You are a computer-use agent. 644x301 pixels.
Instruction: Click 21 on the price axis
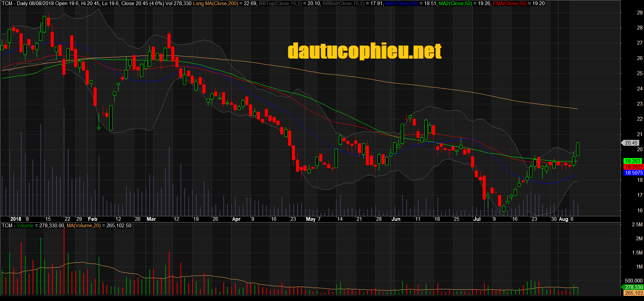pos(640,134)
